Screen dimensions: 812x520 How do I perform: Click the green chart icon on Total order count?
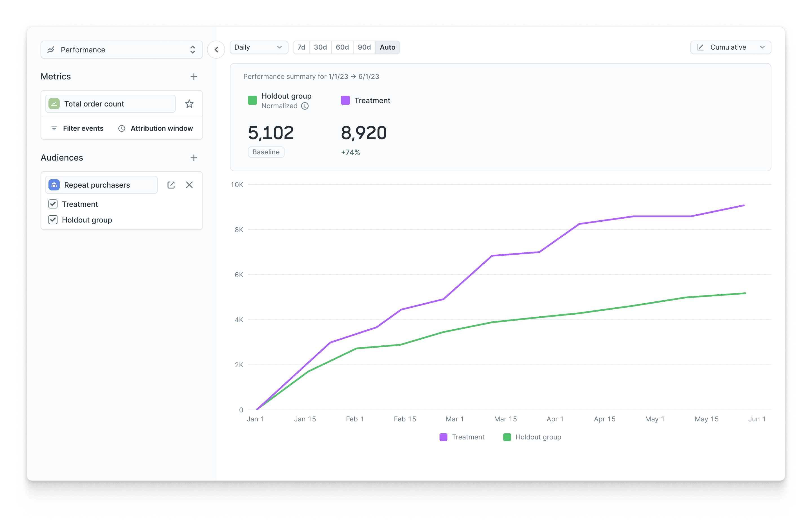pos(55,104)
